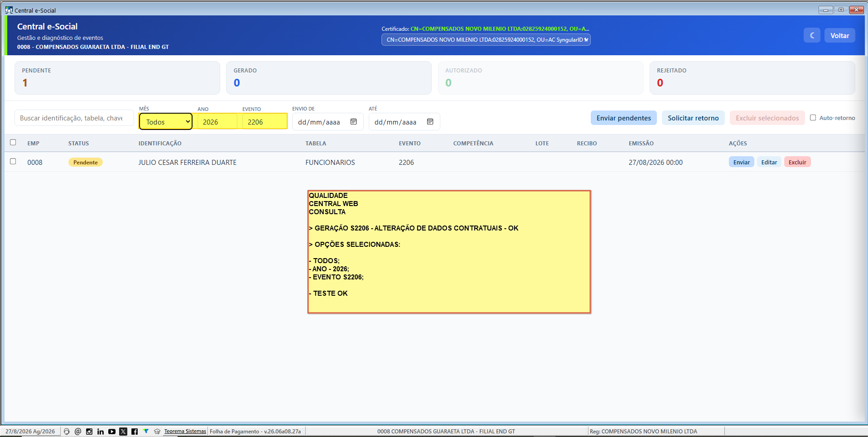Image resolution: width=868 pixels, height=437 pixels.
Task: Check the select-all checkbox in table header
Action: 13,142
